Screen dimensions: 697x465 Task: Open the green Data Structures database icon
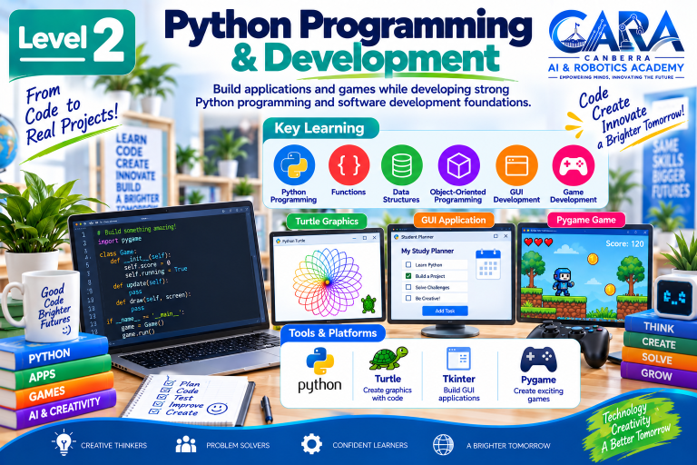click(402, 165)
